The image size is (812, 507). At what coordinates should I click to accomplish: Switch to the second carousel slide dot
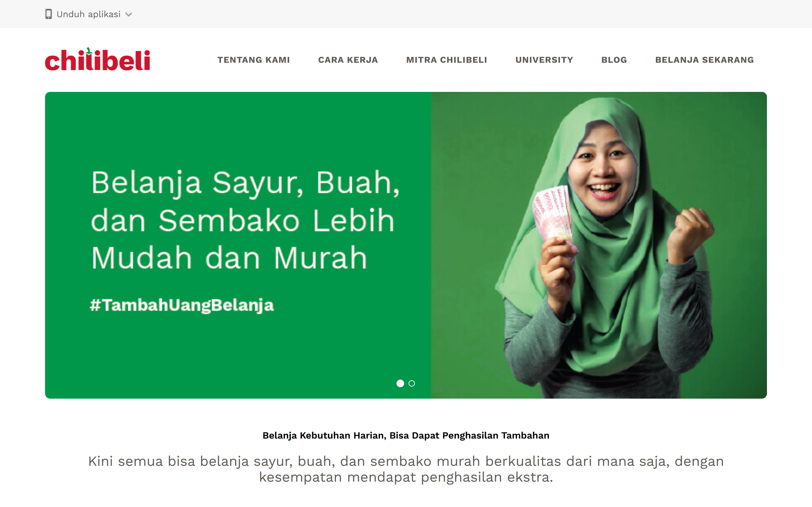point(412,383)
